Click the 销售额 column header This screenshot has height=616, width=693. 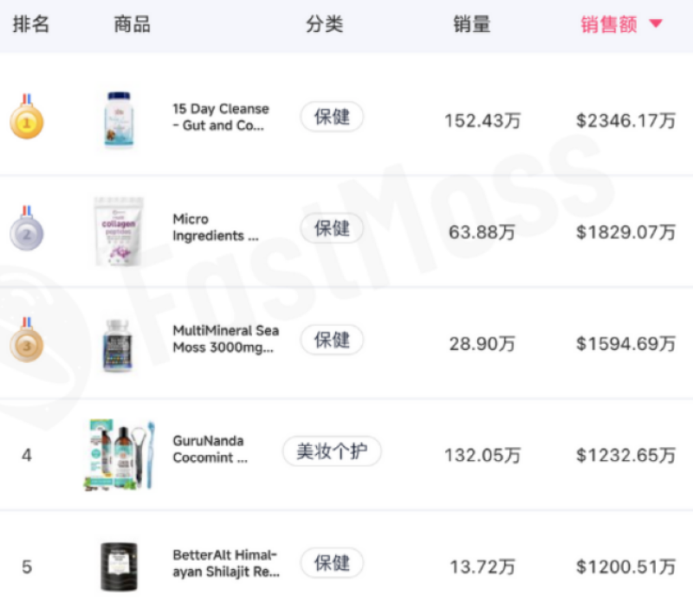coord(608,24)
